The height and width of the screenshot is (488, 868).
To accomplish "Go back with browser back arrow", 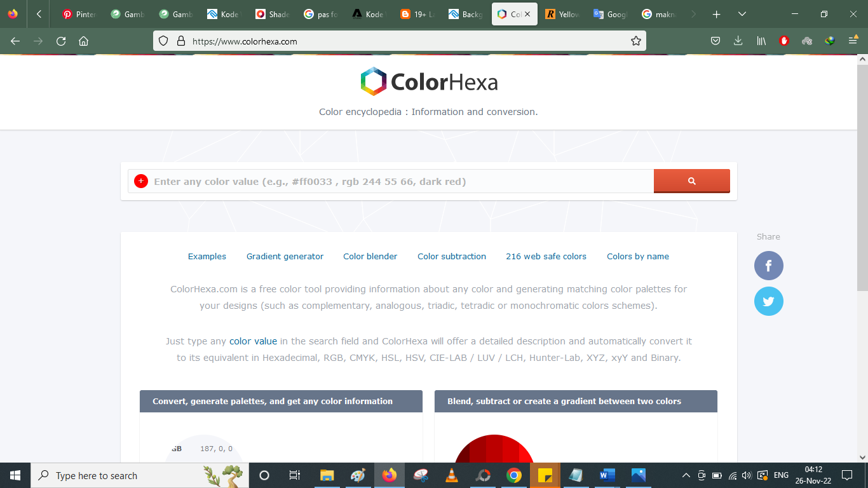I will click(15, 41).
